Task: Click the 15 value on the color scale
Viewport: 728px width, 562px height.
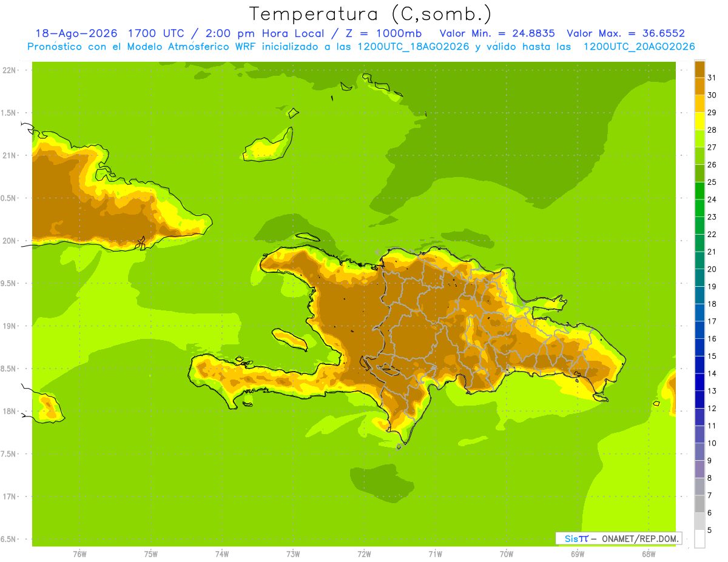Action: click(712, 356)
